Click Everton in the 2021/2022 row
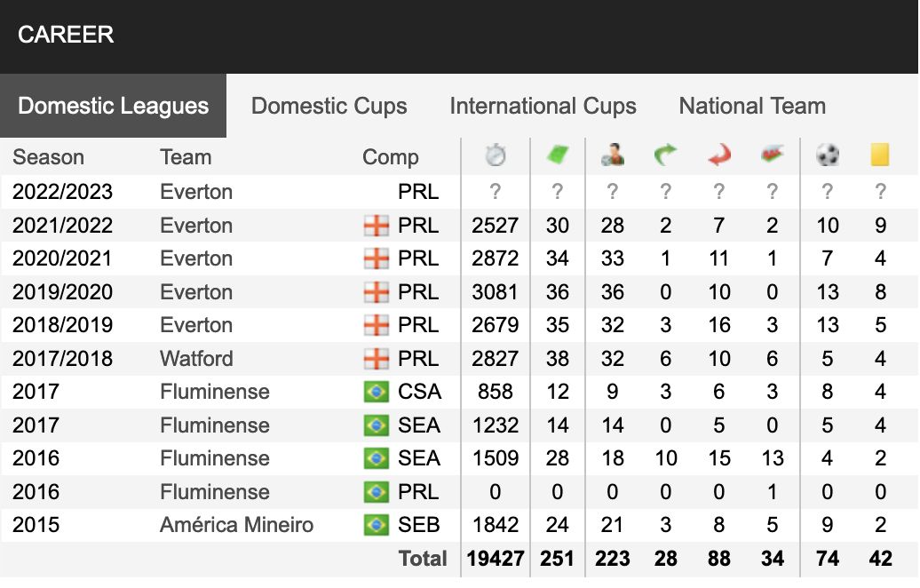Screen dimensions: 920x588 [196, 226]
